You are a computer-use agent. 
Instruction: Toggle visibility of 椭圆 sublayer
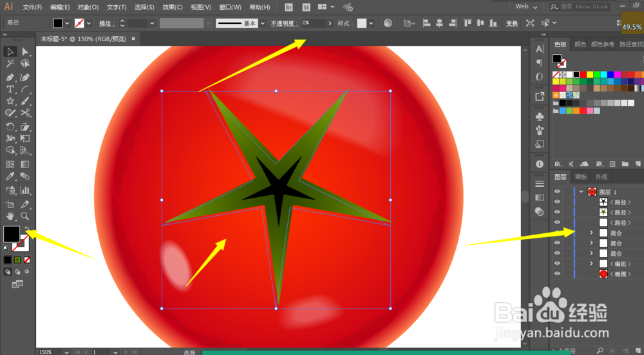557,274
